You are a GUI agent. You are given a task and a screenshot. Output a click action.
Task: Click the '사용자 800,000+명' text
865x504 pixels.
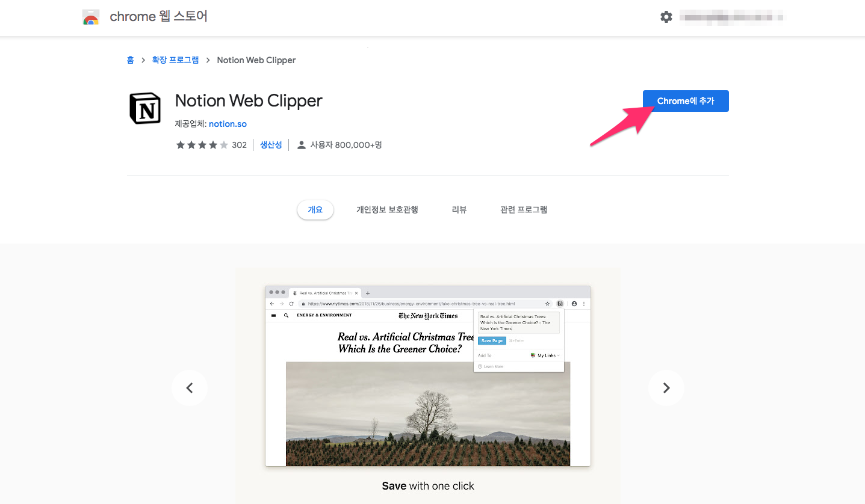(346, 145)
